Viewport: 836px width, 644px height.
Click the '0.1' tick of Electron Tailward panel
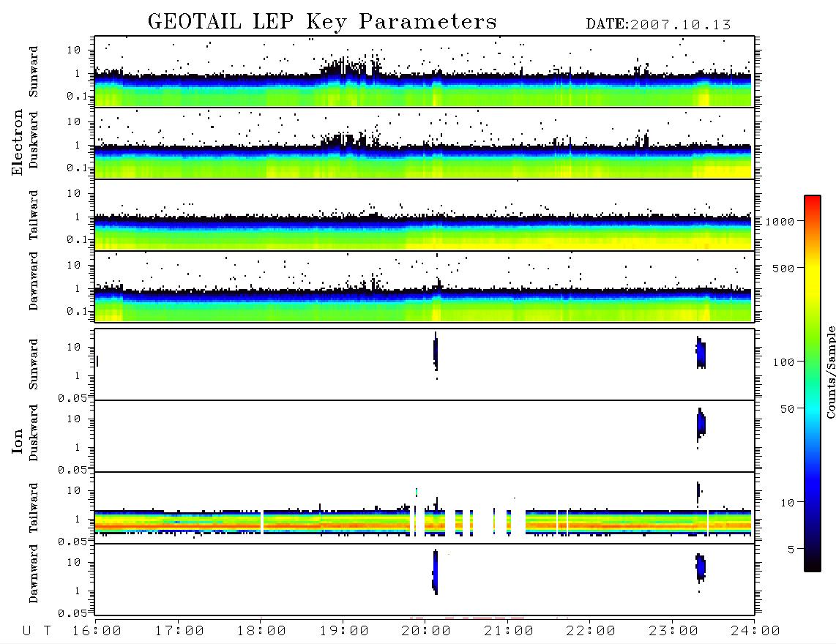[78, 240]
